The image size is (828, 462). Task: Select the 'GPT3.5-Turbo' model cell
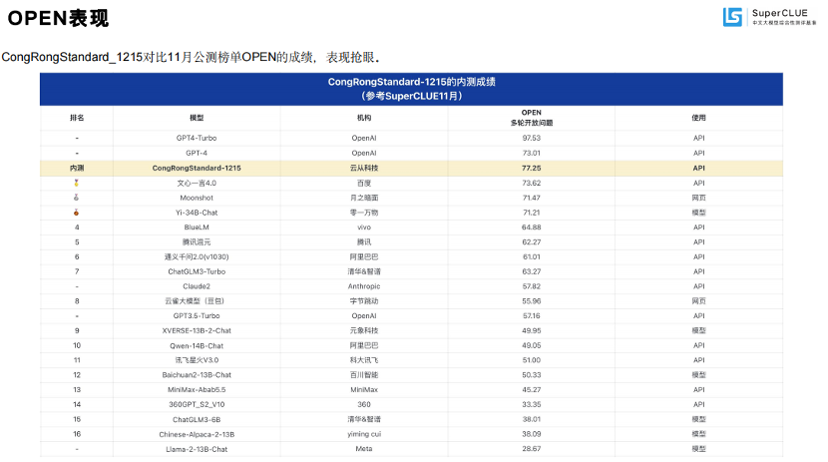point(196,316)
